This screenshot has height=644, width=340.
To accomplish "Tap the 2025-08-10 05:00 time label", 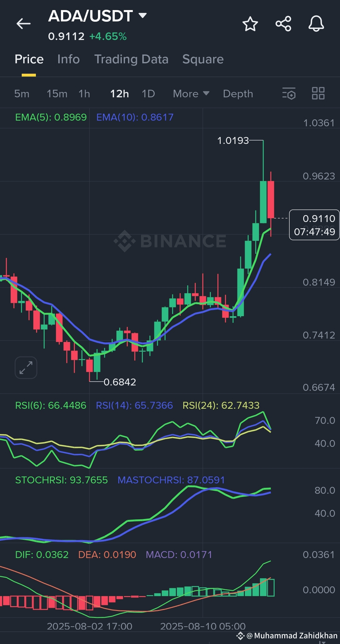I will pos(203,626).
